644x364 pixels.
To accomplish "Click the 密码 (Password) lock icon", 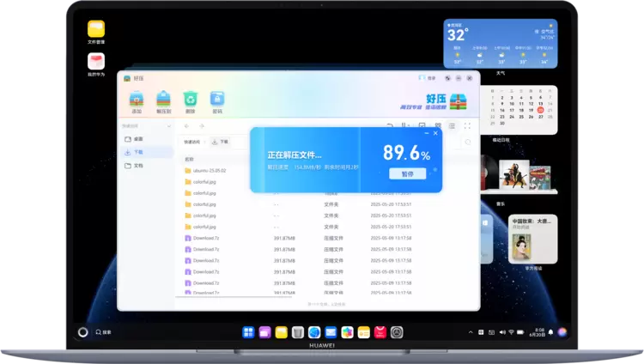I will point(217,100).
